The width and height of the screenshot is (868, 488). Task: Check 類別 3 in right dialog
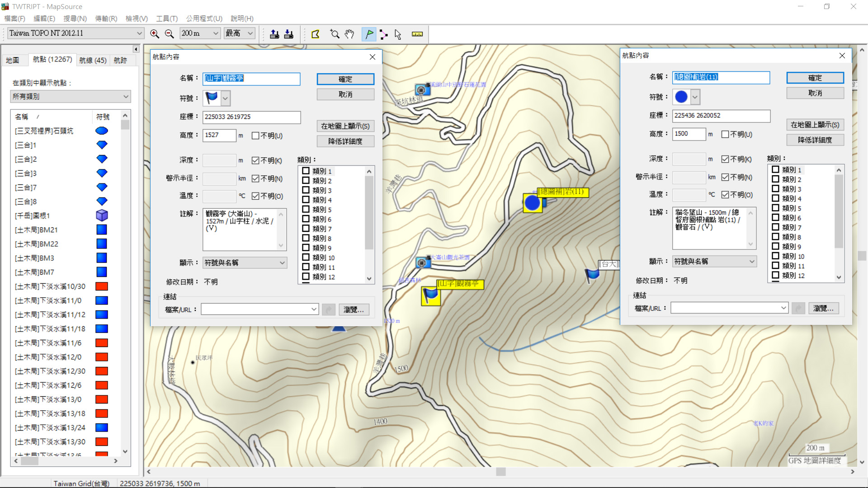(x=775, y=189)
